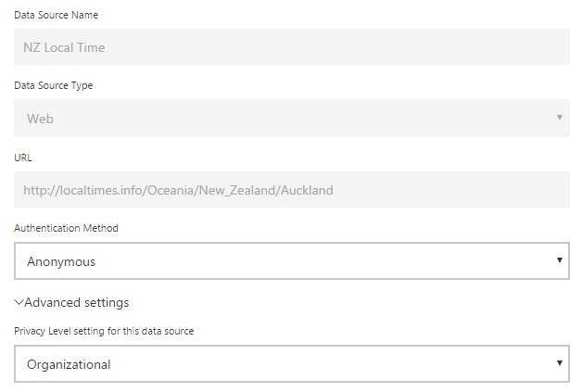Open the Data Source Type dropdown
Viewport: 582px width, 392px height.
tap(291, 119)
